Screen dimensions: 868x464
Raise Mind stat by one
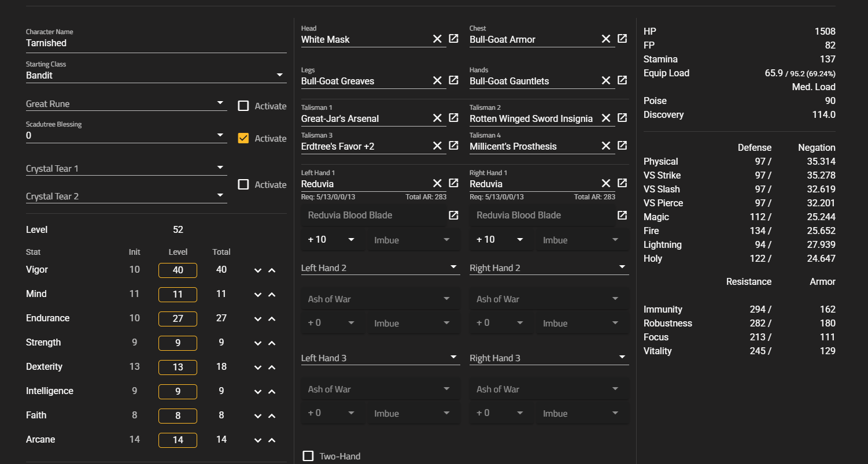(x=272, y=295)
